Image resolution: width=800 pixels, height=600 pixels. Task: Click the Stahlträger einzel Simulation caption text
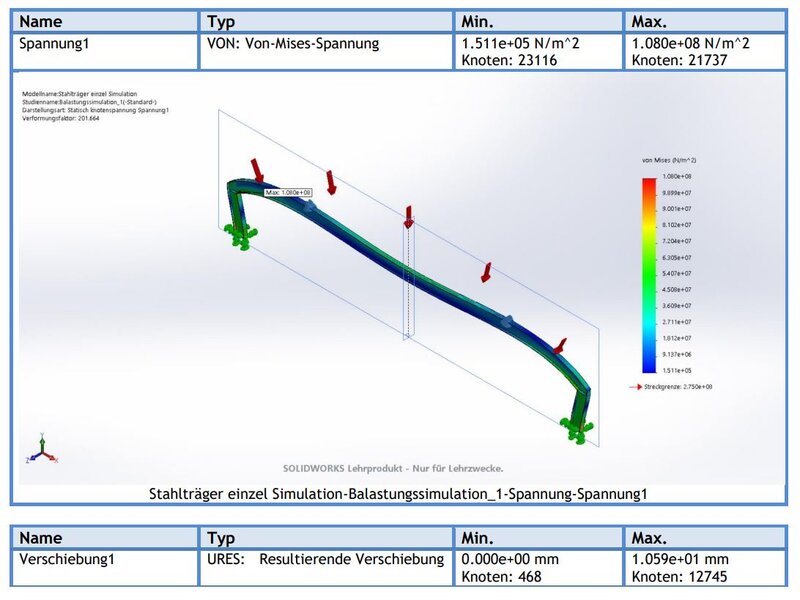398,493
